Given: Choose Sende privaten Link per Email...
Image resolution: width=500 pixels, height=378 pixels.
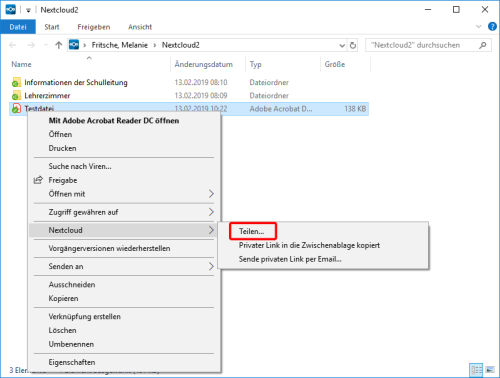Looking at the screenshot, I should coord(290,259).
